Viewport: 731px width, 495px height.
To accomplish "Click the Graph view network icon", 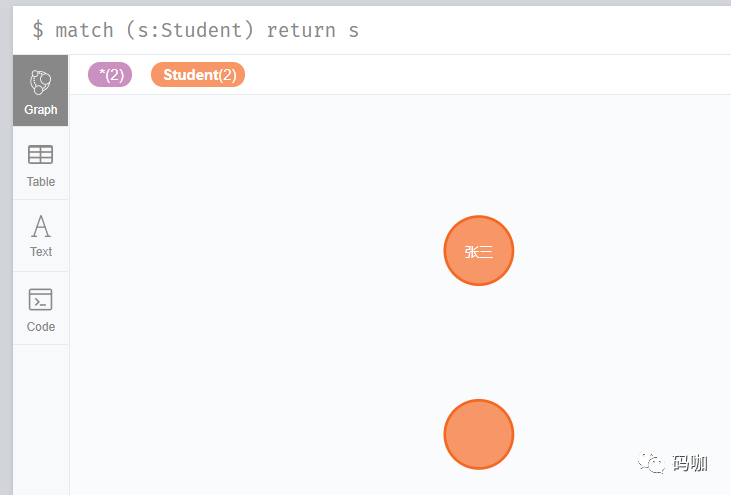I will [41, 82].
